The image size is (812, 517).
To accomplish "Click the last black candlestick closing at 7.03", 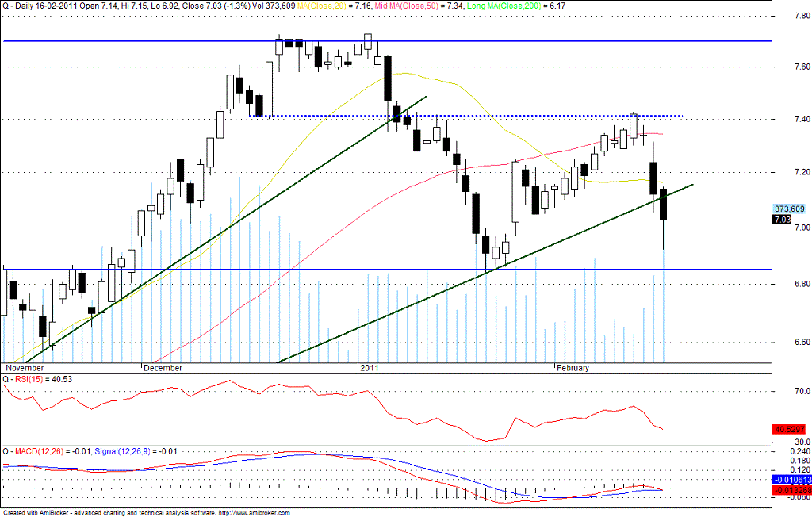I will pyautogui.click(x=664, y=204).
